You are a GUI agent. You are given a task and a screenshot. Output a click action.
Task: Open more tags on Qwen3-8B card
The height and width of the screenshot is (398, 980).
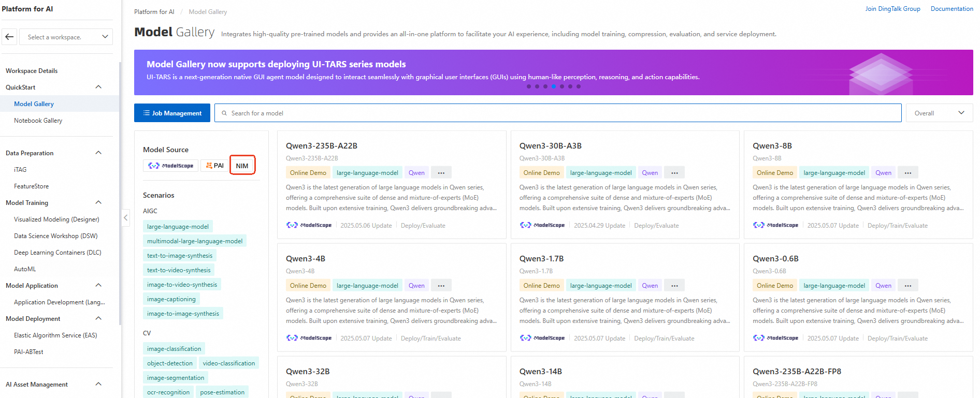[x=908, y=173]
